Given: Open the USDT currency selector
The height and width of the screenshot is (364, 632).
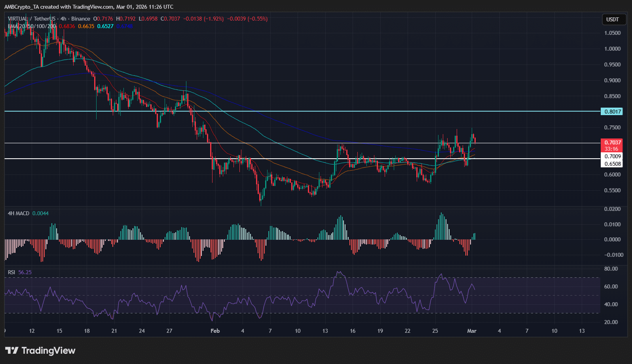Looking at the screenshot, I should [612, 19].
